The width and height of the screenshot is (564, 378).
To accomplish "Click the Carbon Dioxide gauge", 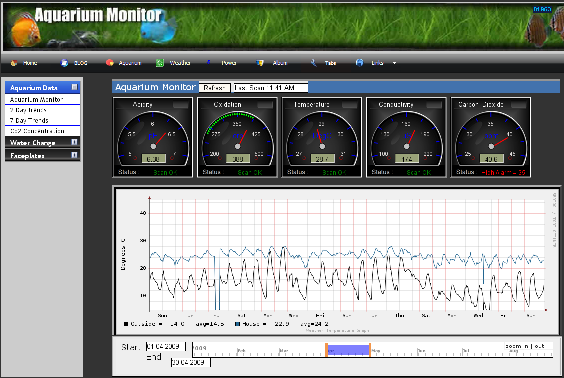I will coord(491,137).
